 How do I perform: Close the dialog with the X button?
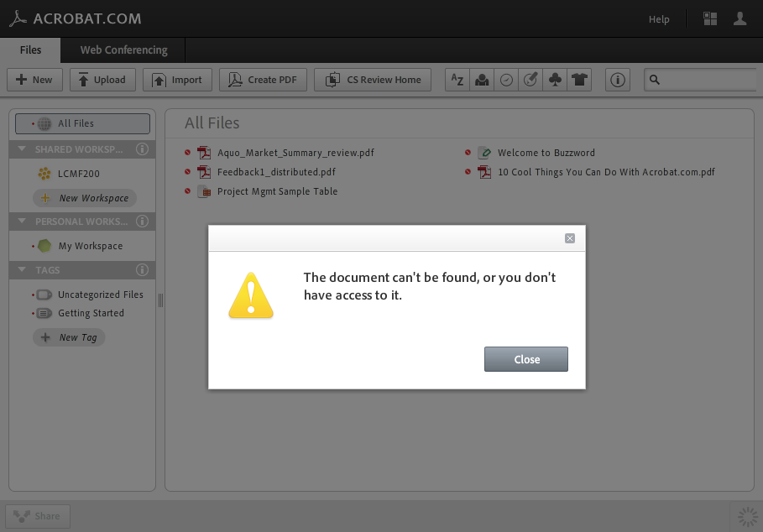coord(570,238)
